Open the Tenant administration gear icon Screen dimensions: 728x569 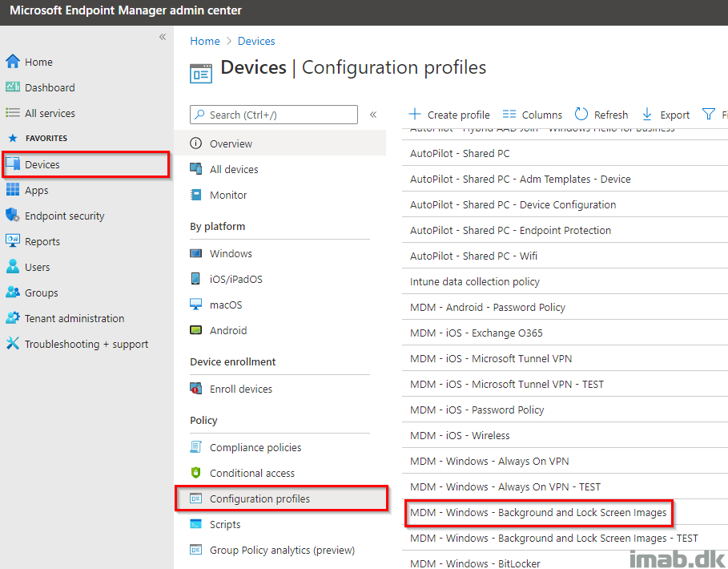pos(13,317)
